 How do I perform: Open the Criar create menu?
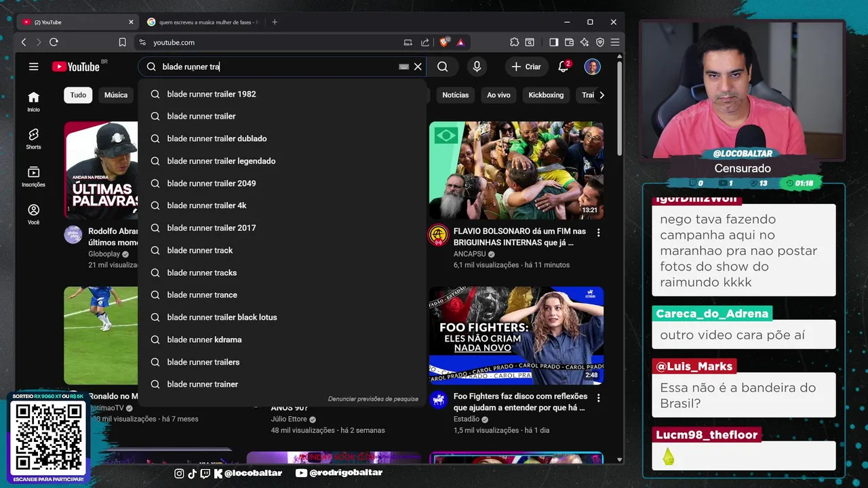(x=526, y=66)
